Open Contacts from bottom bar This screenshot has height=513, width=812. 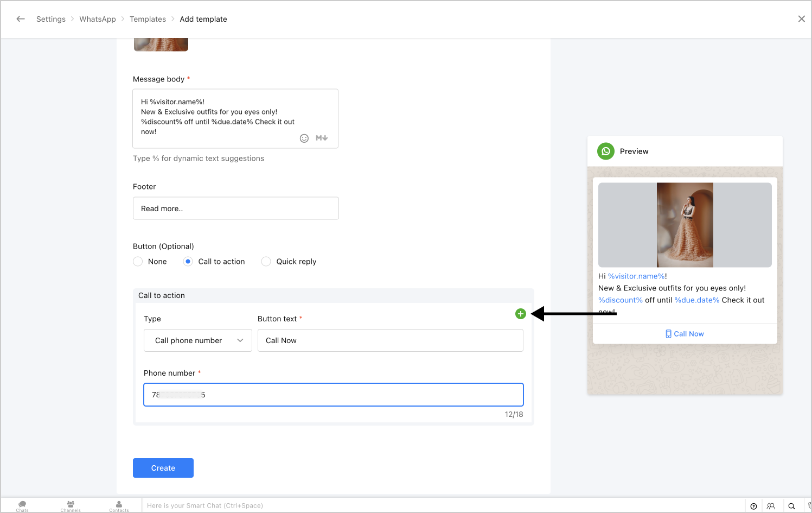pyautogui.click(x=119, y=505)
